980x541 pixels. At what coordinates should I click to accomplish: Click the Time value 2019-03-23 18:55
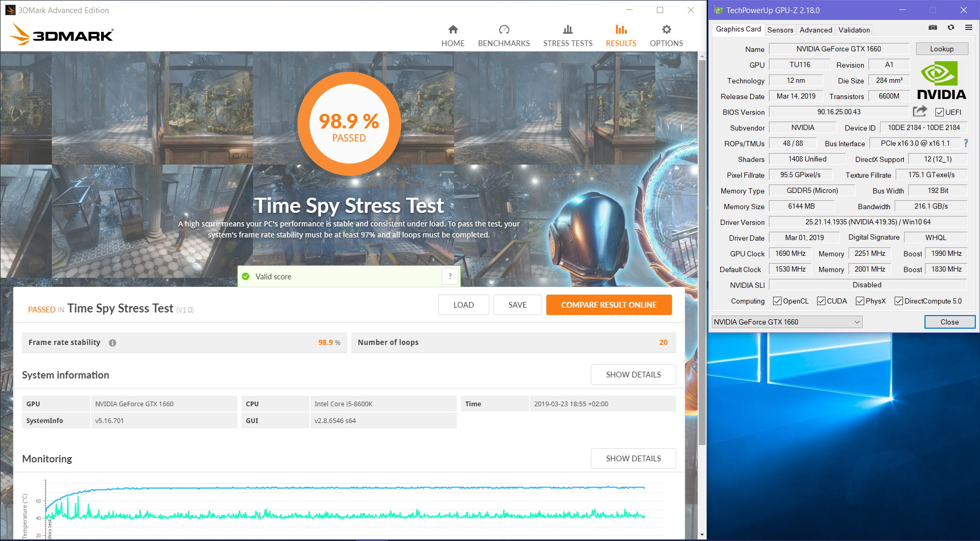(602, 404)
